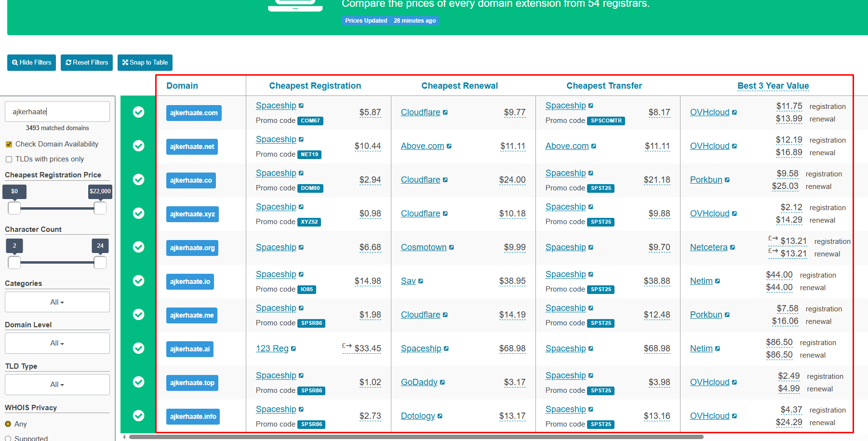Focus the domain search input field
The image size is (868, 441).
coord(57,112)
